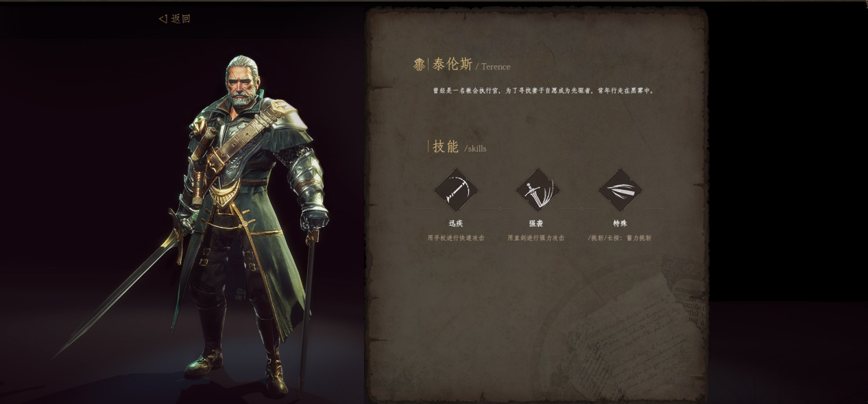Select the 迅疾 cane strike skill icon
Viewport: 868px width, 404px height.
click(x=456, y=190)
